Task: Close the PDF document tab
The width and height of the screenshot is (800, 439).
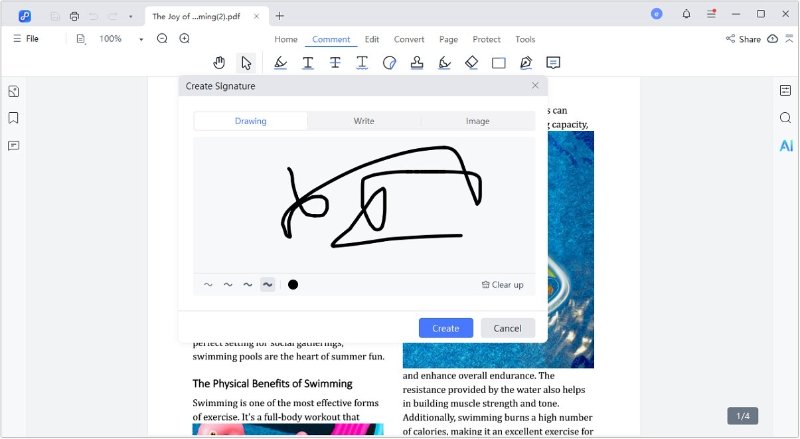Action: (257, 16)
